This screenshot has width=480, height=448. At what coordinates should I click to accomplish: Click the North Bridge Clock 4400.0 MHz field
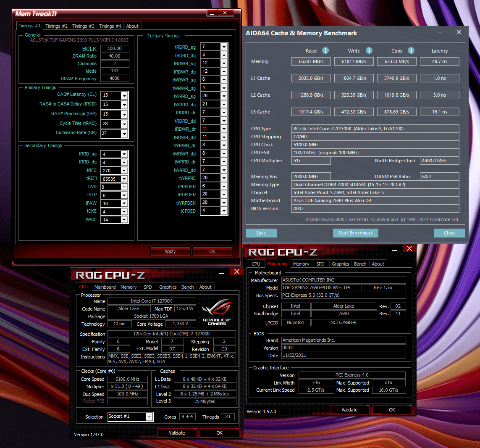pos(440,161)
